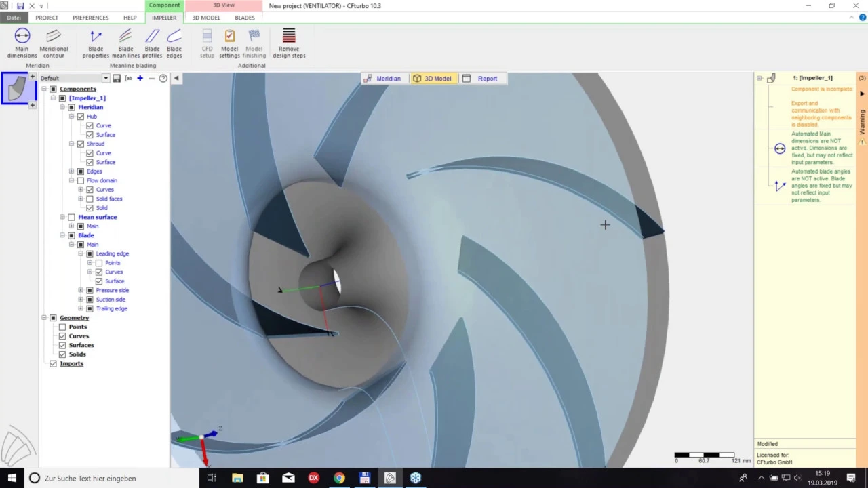Click the save icon in the title bar
The width and height of the screenshot is (868, 488).
pyautogui.click(x=20, y=5)
